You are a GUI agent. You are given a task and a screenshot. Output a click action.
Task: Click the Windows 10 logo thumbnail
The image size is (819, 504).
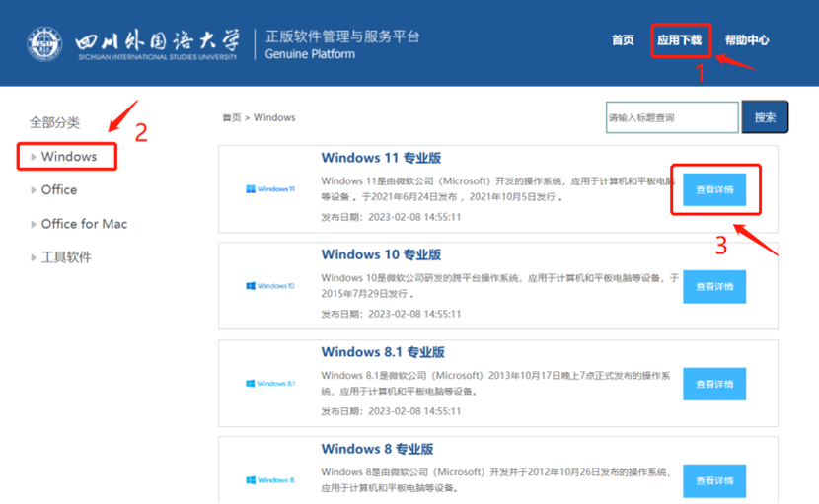point(270,286)
